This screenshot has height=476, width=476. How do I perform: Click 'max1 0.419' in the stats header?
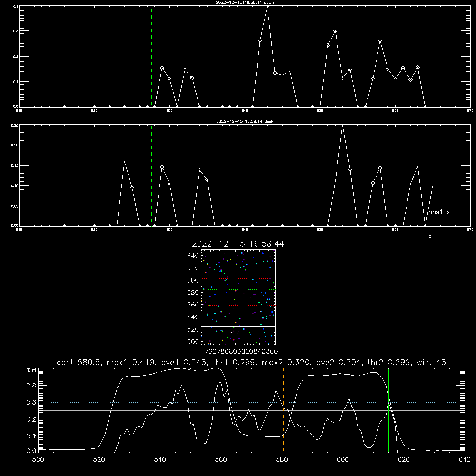pos(131,362)
